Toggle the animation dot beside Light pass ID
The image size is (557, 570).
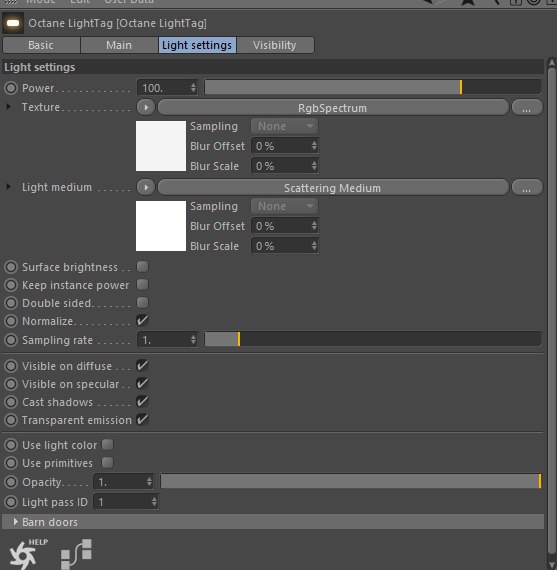click(11, 502)
